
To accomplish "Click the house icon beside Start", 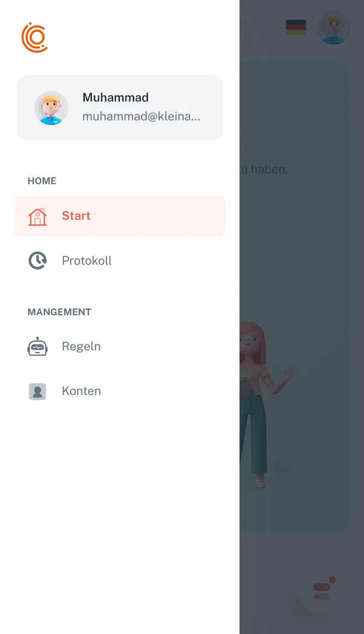I will 37,216.
